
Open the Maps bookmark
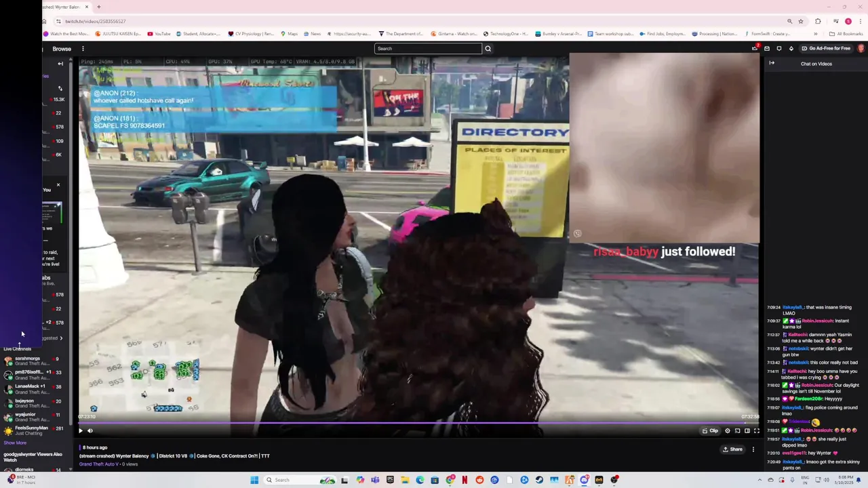(x=289, y=34)
